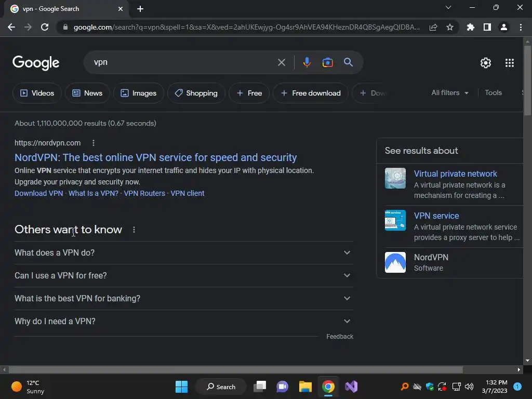Open Chrome extensions puzzle icon
This screenshot has width=532, height=399.
pos(471,27)
